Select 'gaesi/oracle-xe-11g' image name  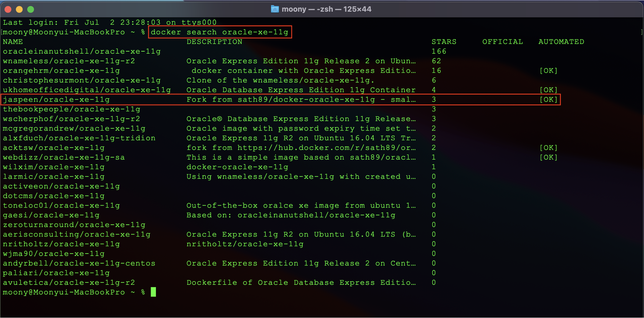click(51, 215)
